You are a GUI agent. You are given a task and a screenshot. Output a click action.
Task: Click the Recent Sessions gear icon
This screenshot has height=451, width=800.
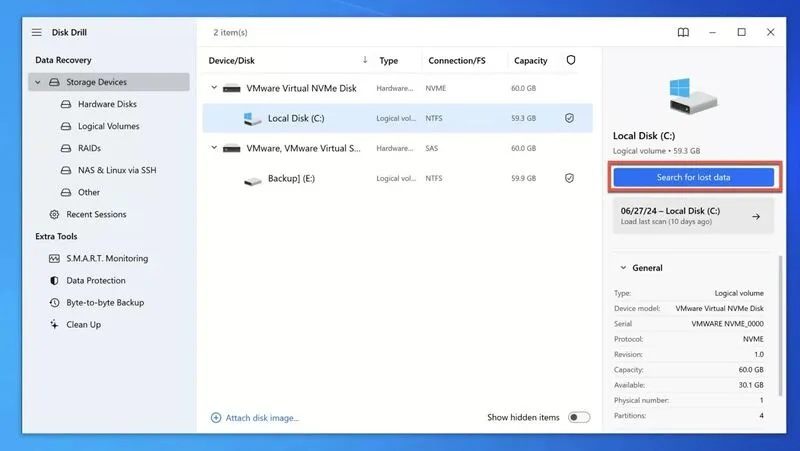coord(54,214)
